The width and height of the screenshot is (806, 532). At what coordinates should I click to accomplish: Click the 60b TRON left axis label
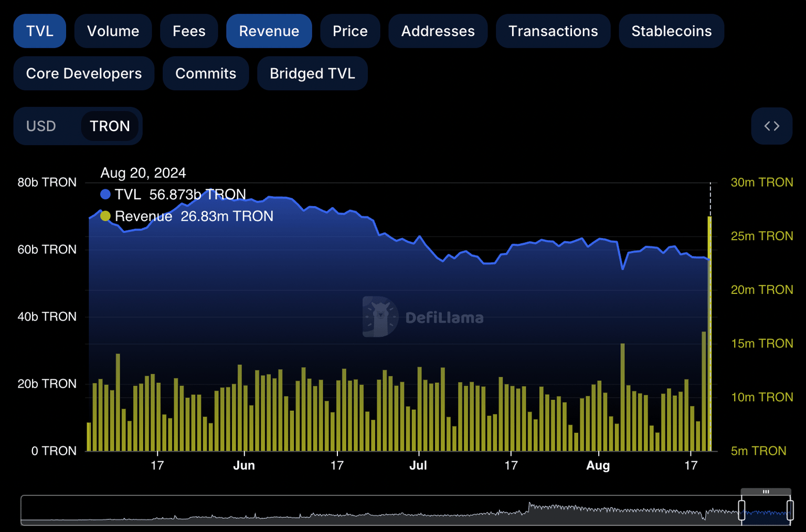[x=47, y=249]
